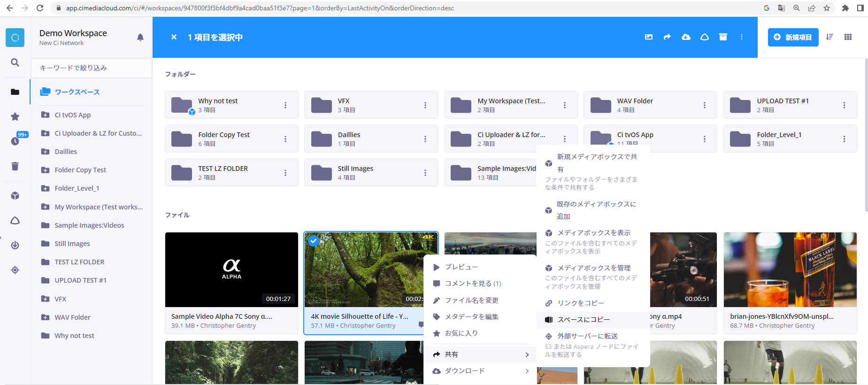Open the MediaBox cube icon in left rail
868x385 pixels.
click(x=15, y=196)
